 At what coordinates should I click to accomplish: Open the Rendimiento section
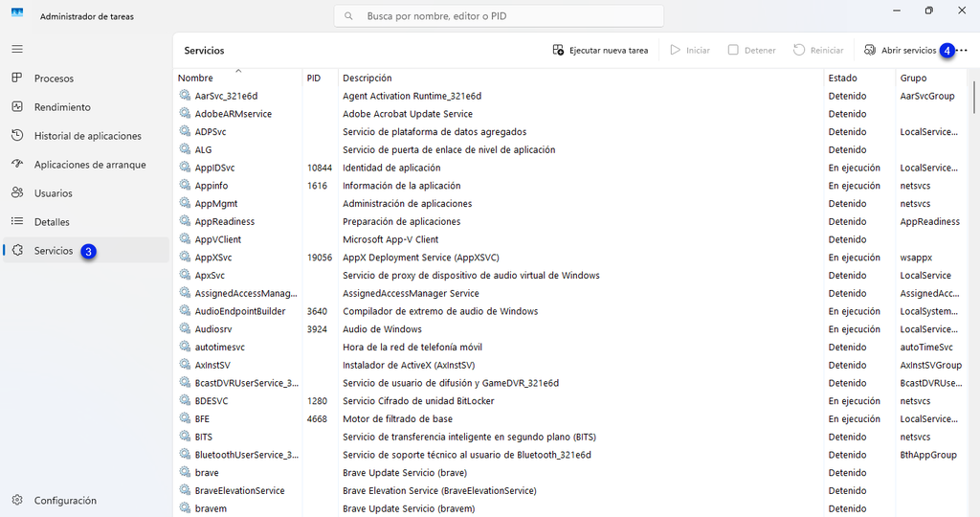click(x=85, y=107)
